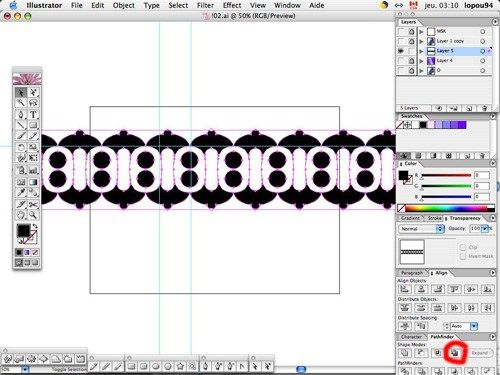Image resolution: width=500 pixels, height=375 pixels.
Task: Open the Normal blending mode dropdown
Action: click(422, 229)
